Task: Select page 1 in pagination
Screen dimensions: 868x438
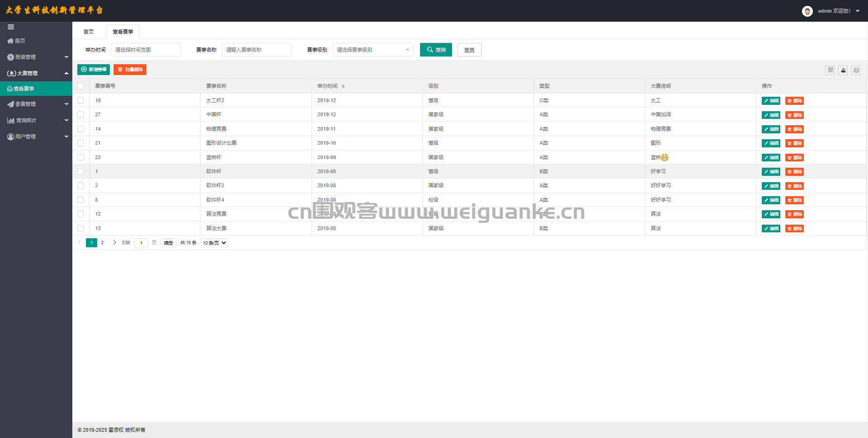Action: tap(91, 243)
